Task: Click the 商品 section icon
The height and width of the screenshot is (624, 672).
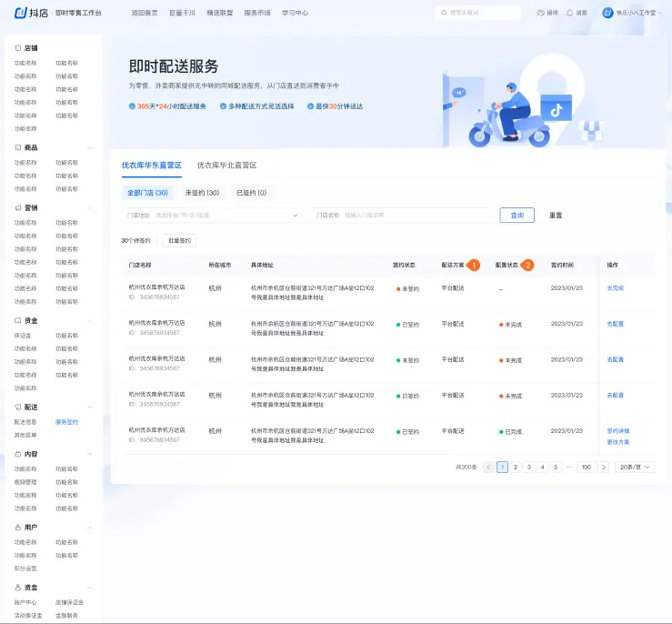Action: coord(17,148)
